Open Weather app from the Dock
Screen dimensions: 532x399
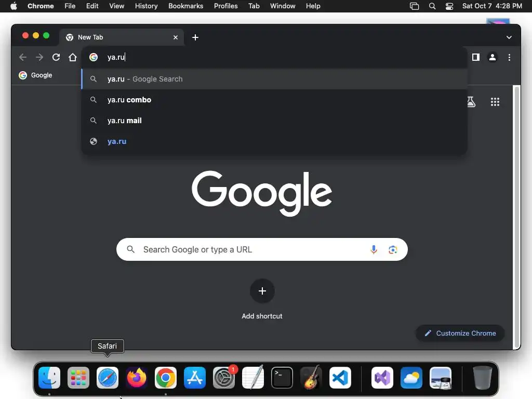(411, 378)
